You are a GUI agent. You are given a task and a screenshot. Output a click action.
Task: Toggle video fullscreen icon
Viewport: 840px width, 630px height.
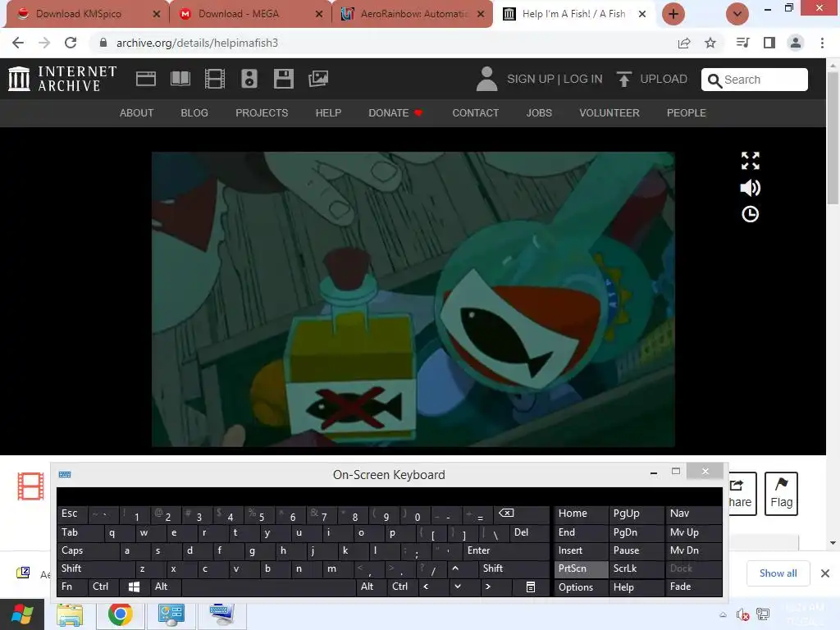pos(750,160)
